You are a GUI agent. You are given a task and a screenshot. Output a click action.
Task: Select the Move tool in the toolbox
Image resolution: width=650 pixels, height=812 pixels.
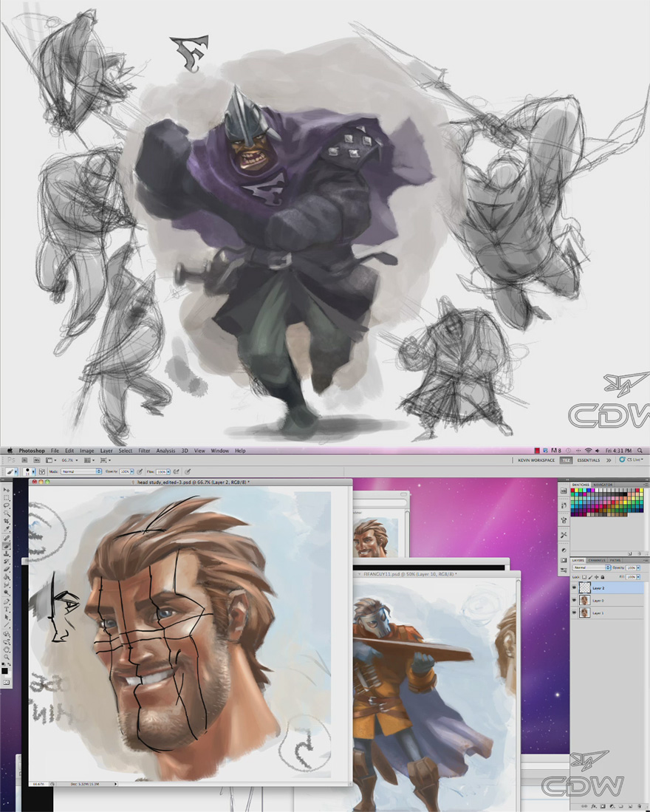point(7,490)
